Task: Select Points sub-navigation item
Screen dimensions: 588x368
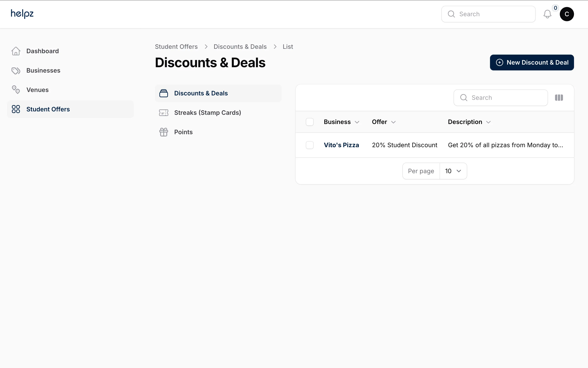Action: pyautogui.click(x=218, y=132)
